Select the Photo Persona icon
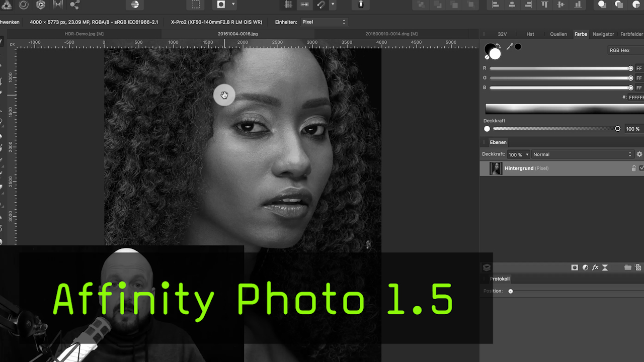 (7, 5)
